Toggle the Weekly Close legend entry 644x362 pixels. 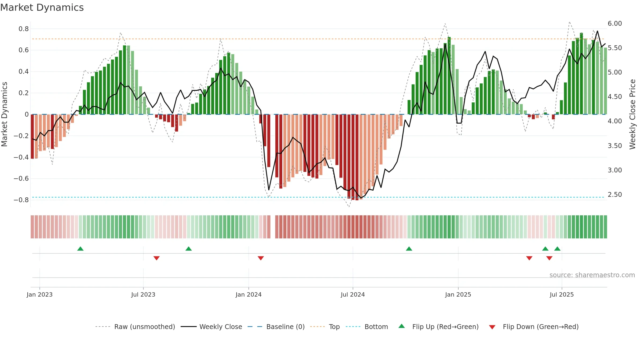[211, 327]
